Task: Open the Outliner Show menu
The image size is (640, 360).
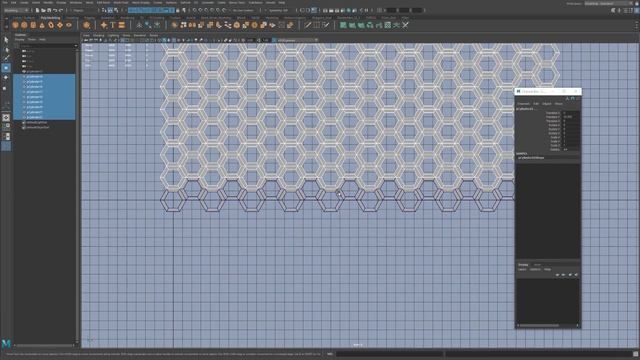Action: click(x=31, y=40)
